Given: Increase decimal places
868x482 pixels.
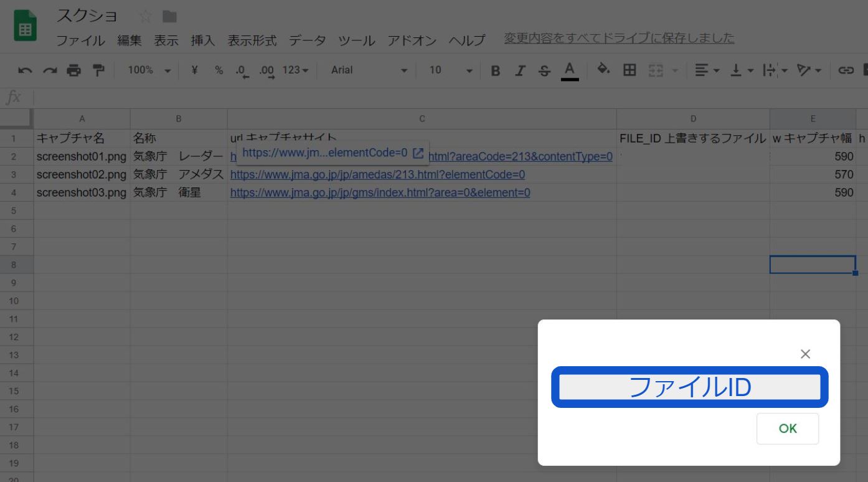Looking at the screenshot, I should click(x=267, y=71).
